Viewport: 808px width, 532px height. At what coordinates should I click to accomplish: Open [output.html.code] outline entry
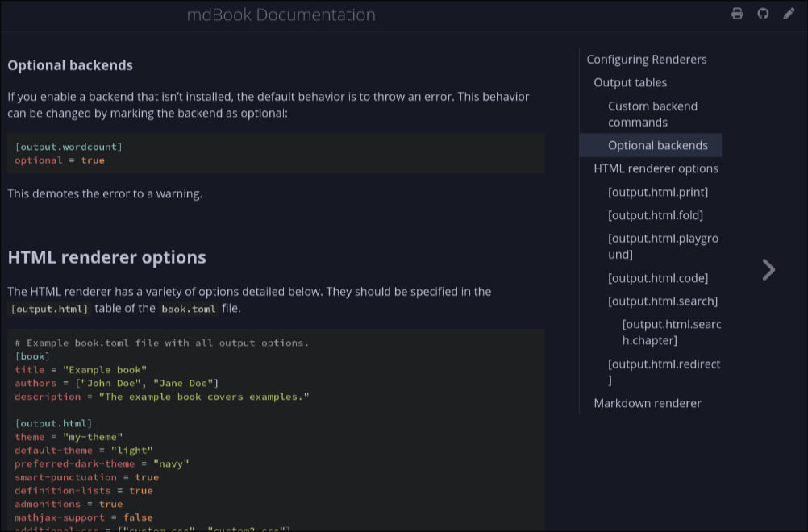pos(657,278)
